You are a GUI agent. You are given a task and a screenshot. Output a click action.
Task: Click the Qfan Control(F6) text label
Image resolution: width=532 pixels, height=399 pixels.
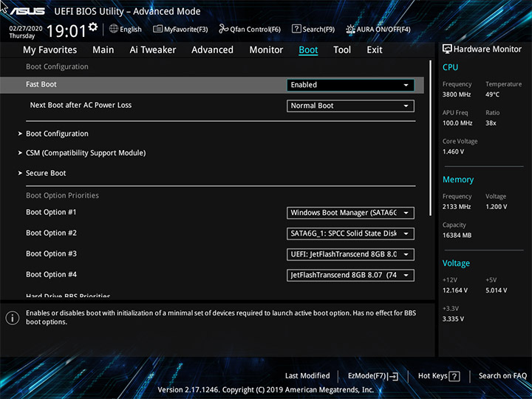pyautogui.click(x=255, y=30)
